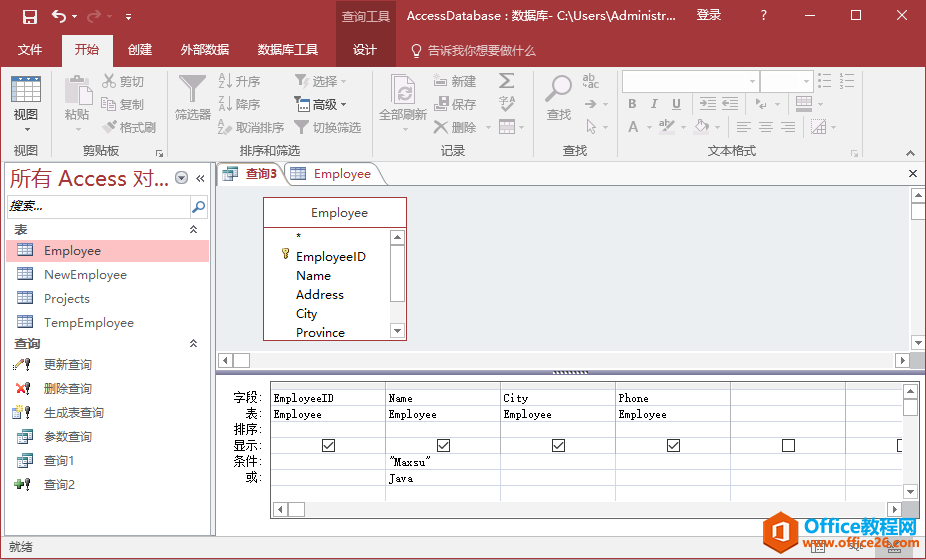Switch to the Create (创建) ribbon tab
Screen dimensions: 926x560
pyautogui.click(x=140, y=50)
